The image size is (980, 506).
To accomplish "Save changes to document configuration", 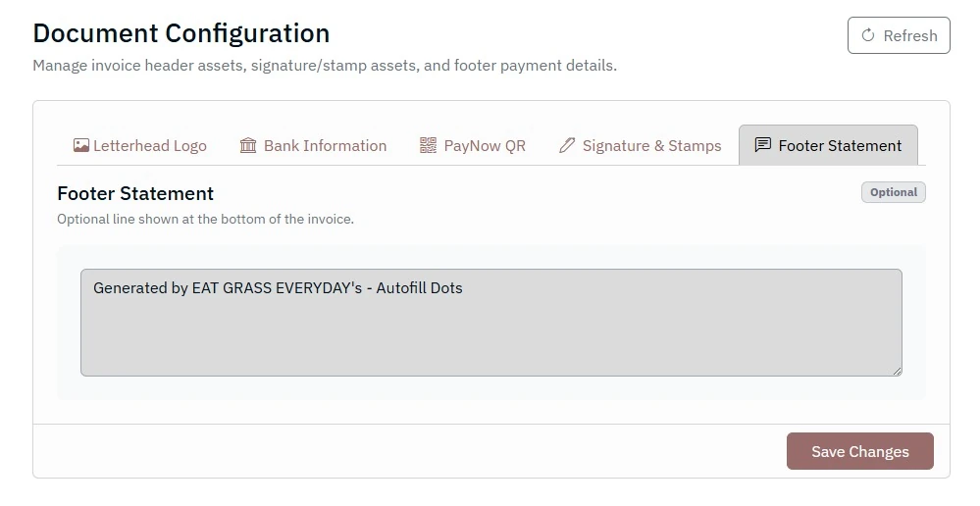I will pyautogui.click(x=859, y=451).
